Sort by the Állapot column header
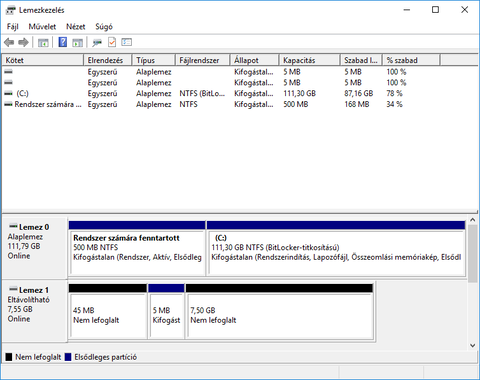This screenshot has height=380, width=480. [x=254, y=60]
